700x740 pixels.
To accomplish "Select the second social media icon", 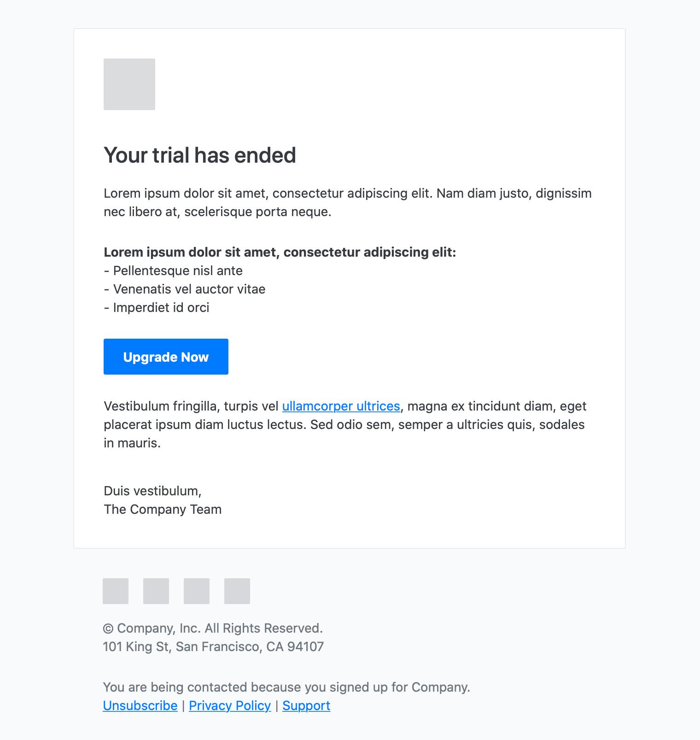I will (156, 591).
